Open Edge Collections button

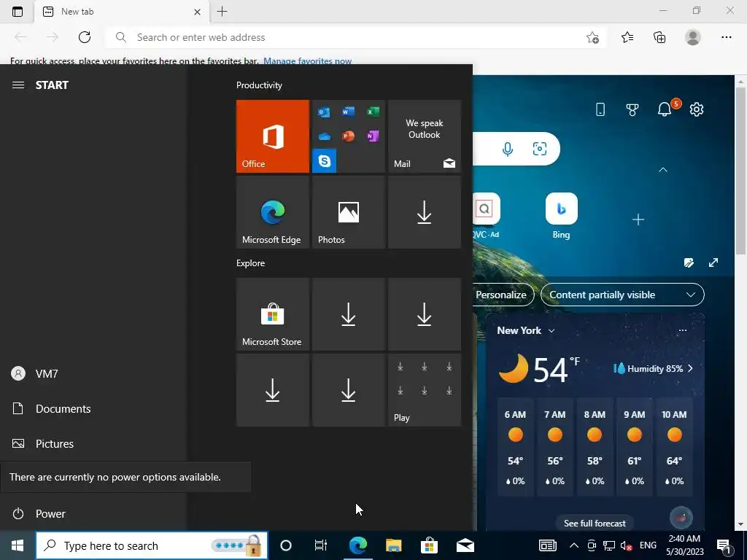click(659, 37)
